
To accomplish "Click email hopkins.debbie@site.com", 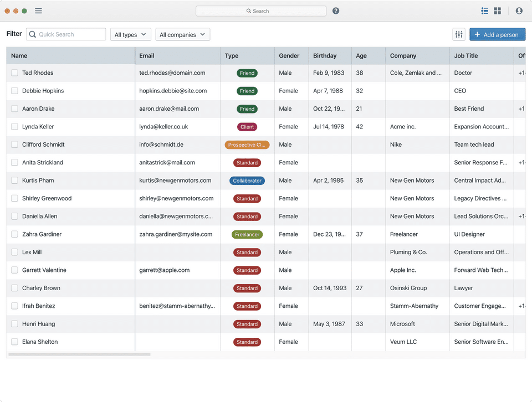I will pos(173,91).
